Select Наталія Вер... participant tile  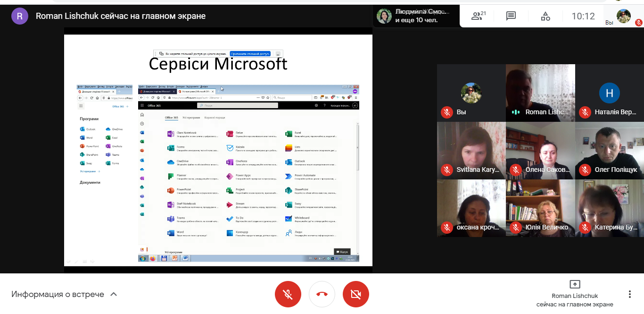(x=610, y=93)
